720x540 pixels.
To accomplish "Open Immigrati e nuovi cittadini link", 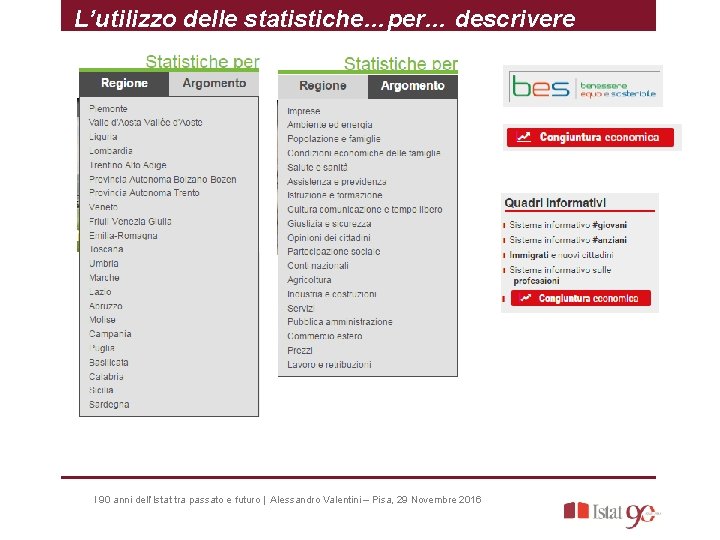I will tap(561, 255).
